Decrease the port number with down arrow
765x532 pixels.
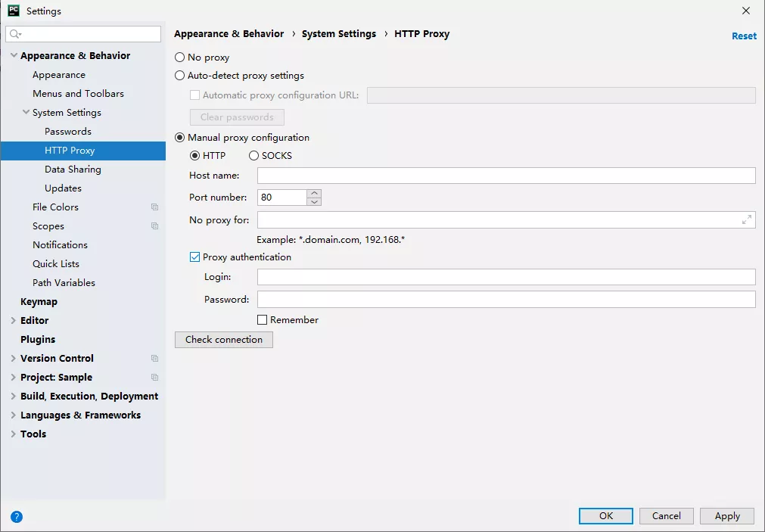click(314, 201)
